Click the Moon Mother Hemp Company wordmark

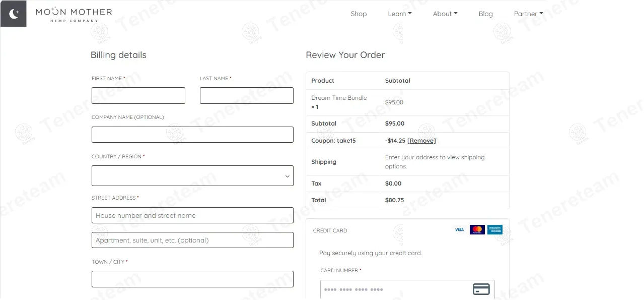point(74,14)
